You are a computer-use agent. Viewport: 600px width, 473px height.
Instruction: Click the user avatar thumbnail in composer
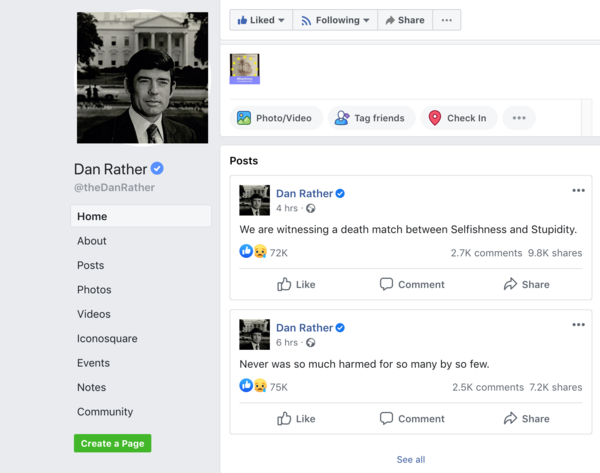(x=245, y=69)
